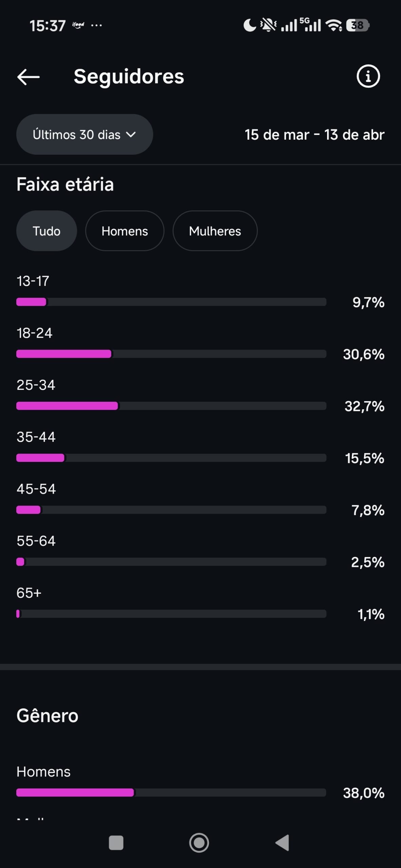
Task: Tap the 15 de mar - 13 de abr date range
Action: pyautogui.click(x=314, y=135)
